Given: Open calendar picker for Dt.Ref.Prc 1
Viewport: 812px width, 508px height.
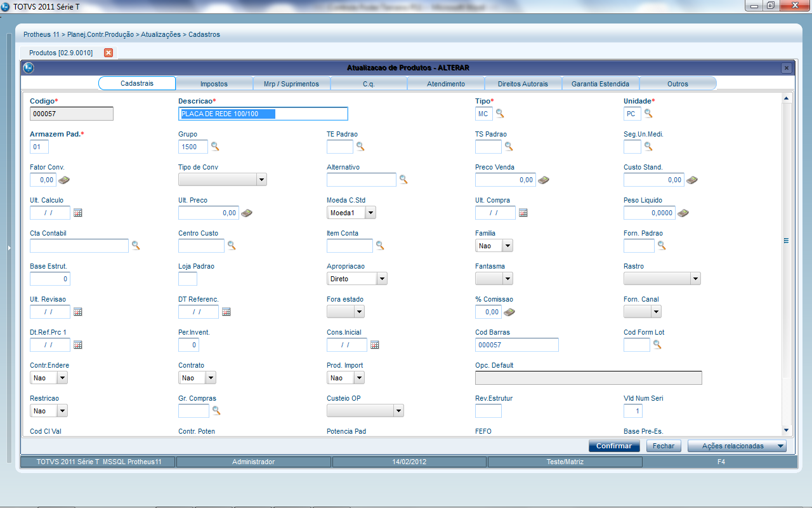Looking at the screenshot, I should point(78,345).
